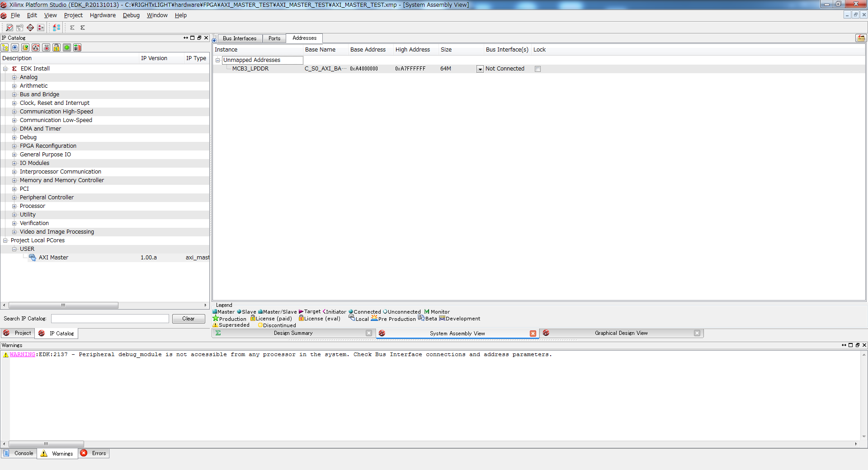Click the blue plus icon left of Bus Interfaces

pyautogui.click(x=214, y=40)
